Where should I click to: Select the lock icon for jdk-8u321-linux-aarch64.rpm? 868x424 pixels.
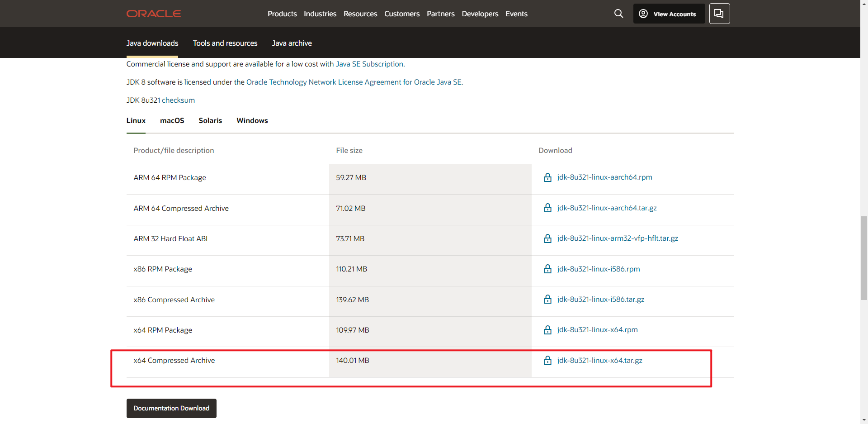coord(547,177)
